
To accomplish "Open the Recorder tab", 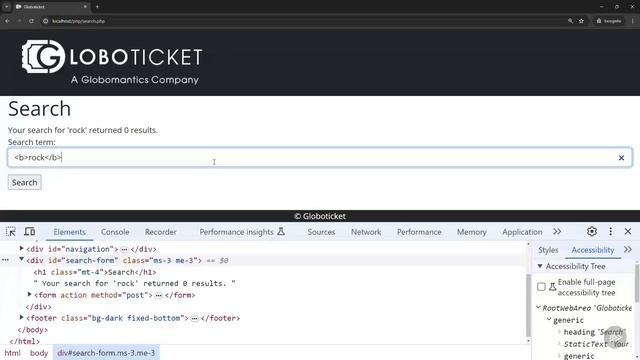I will click(x=160, y=232).
